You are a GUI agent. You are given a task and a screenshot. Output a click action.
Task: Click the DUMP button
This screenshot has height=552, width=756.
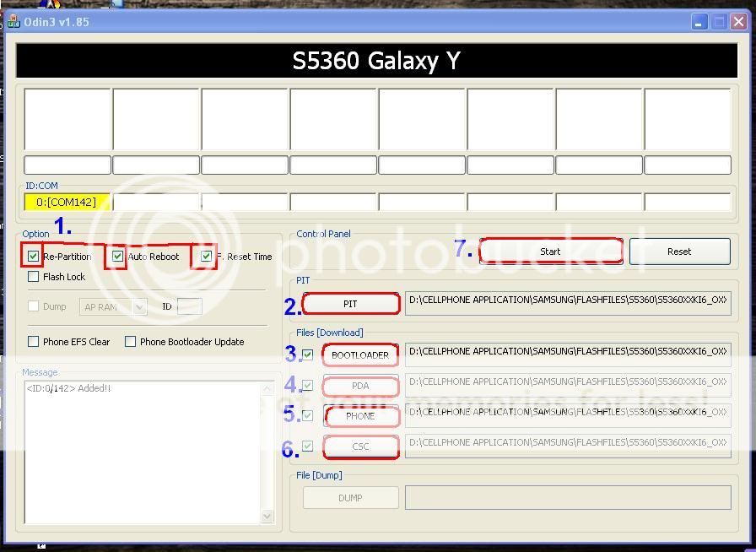(350, 497)
